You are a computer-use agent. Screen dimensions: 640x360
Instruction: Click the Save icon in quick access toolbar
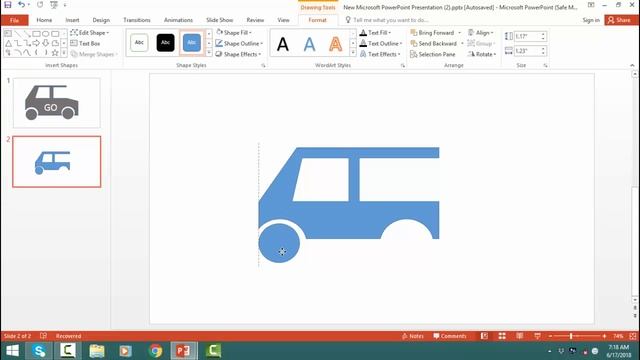click(x=8, y=5)
